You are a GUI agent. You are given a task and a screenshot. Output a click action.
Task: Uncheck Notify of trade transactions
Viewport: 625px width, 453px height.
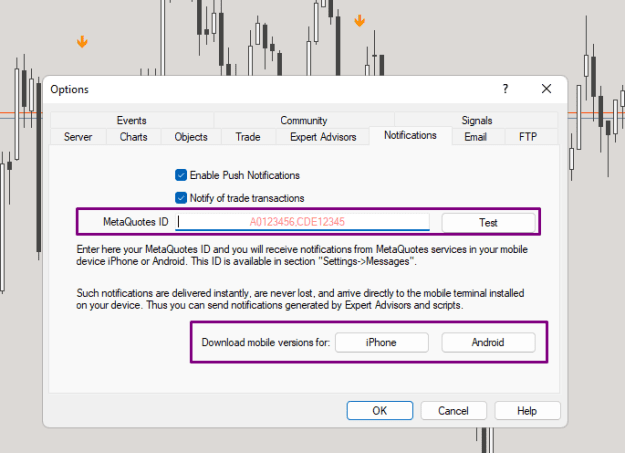click(181, 198)
